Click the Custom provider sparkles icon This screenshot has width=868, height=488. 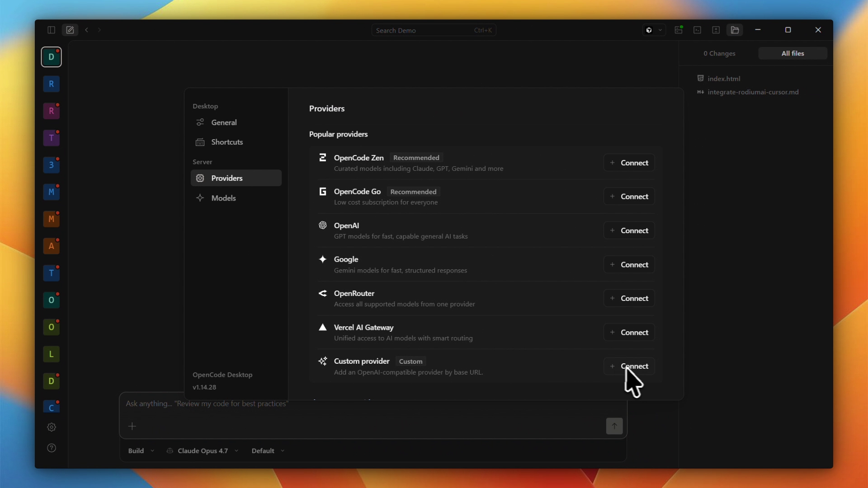pos(323,361)
